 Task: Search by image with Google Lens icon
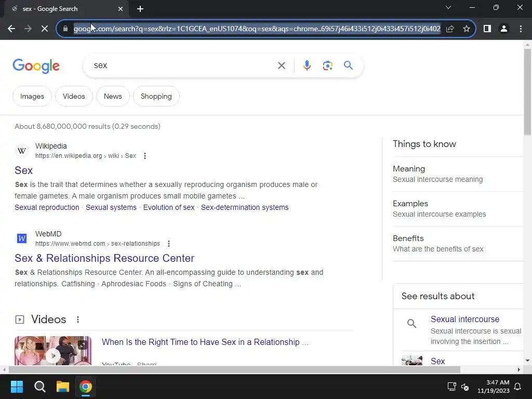pos(327,65)
